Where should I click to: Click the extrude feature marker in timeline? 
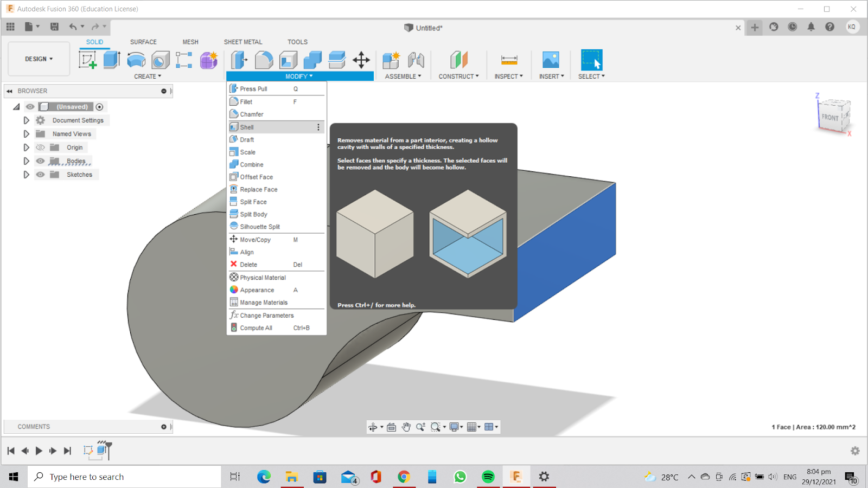[102, 450]
